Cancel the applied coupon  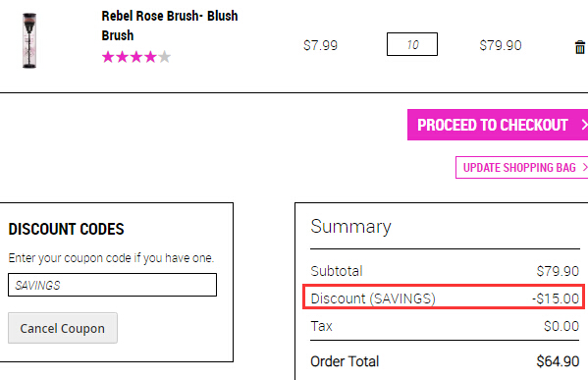(x=63, y=328)
